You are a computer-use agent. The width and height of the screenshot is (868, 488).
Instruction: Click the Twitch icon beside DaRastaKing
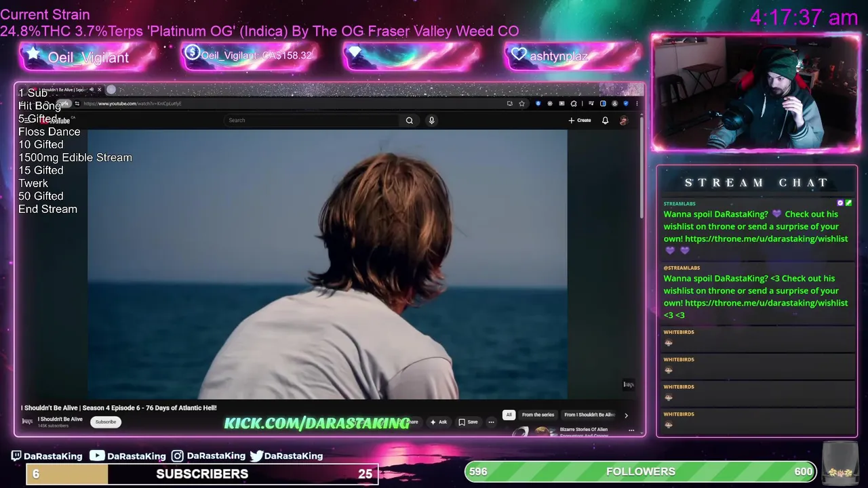(16, 456)
